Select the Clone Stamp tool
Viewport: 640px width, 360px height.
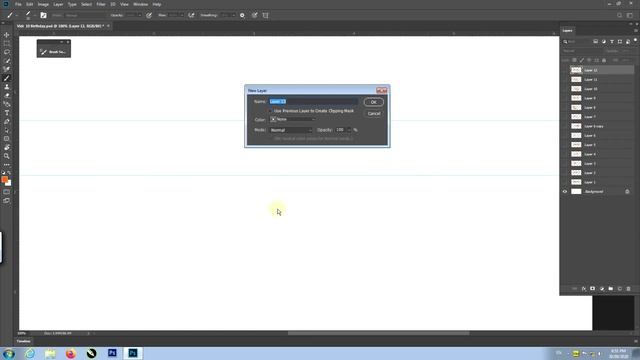click(x=7, y=87)
